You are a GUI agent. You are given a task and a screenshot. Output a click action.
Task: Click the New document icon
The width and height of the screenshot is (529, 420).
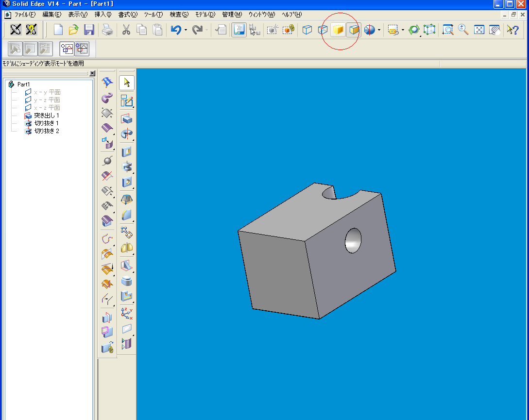[x=58, y=30]
